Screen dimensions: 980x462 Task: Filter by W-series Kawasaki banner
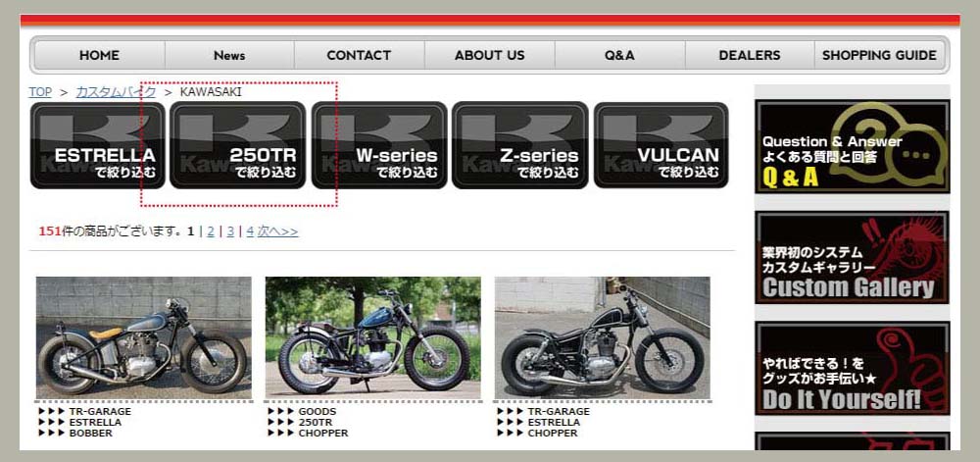(x=379, y=145)
